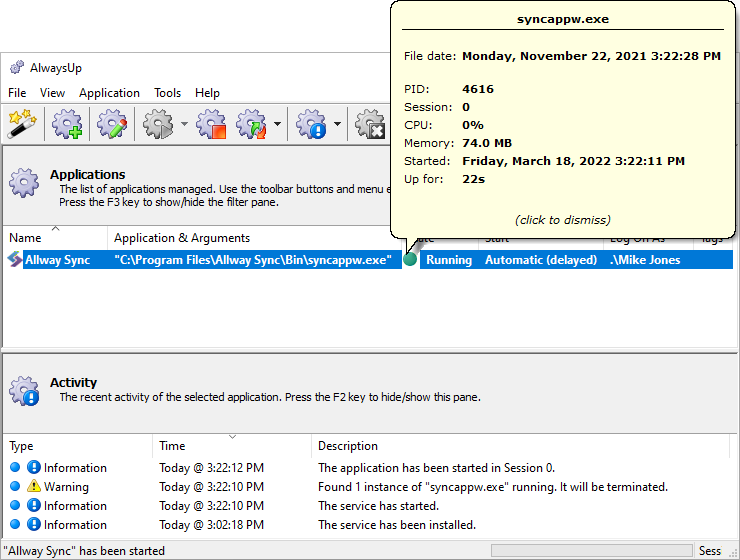Click blue dot of 'service has started' row
Screen dimensions: 740x560
click(x=15, y=505)
